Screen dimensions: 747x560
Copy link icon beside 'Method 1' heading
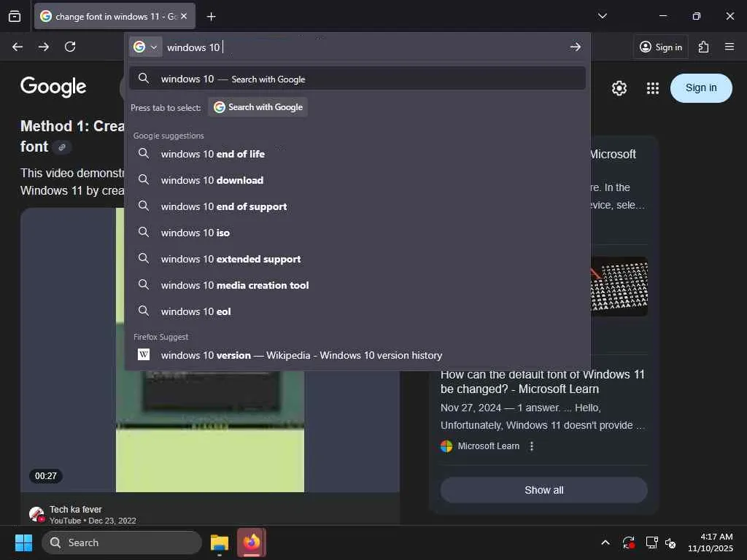62,147
